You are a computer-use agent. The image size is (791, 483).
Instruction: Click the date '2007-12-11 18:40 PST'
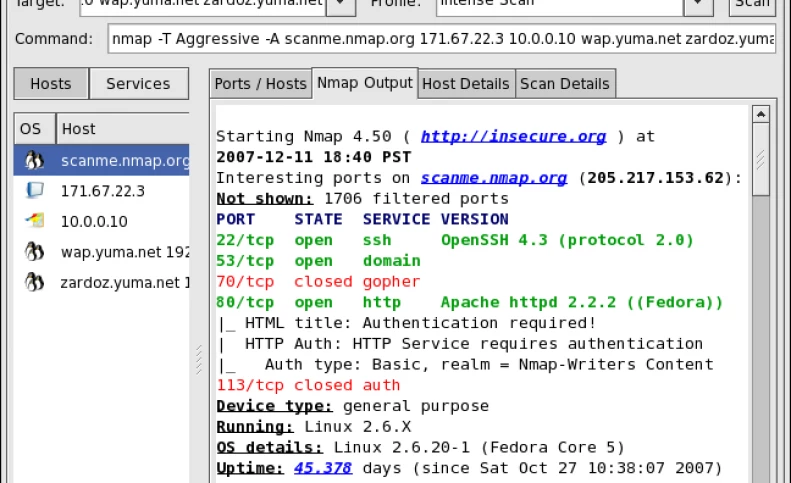point(314,157)
